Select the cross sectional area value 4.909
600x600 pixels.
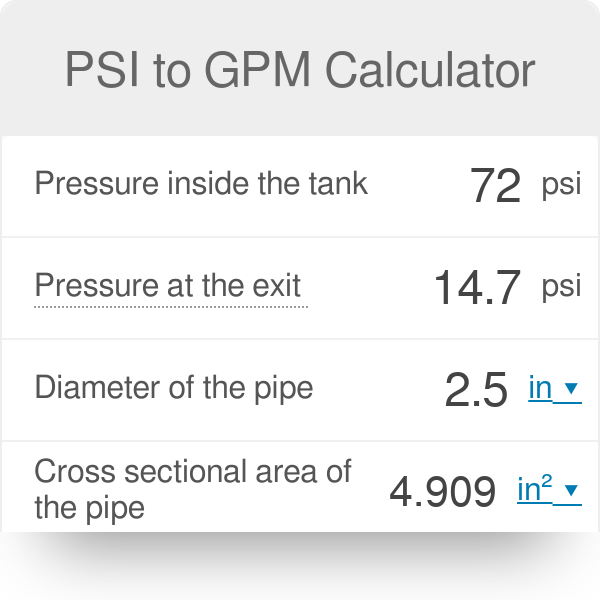(442, 491)
